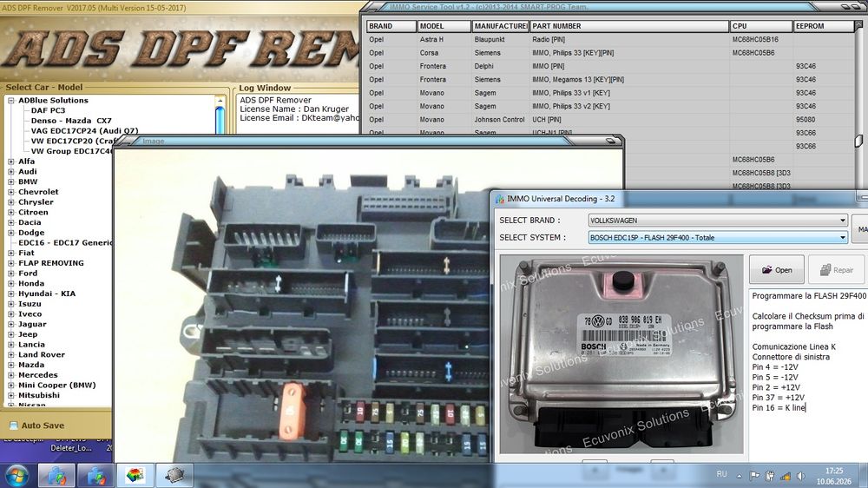The width and height of the screenshot is (868, 488).
Task: Click the IMMO Service Tool table scrollbar thumb
Action: click(x=858, y=141)
